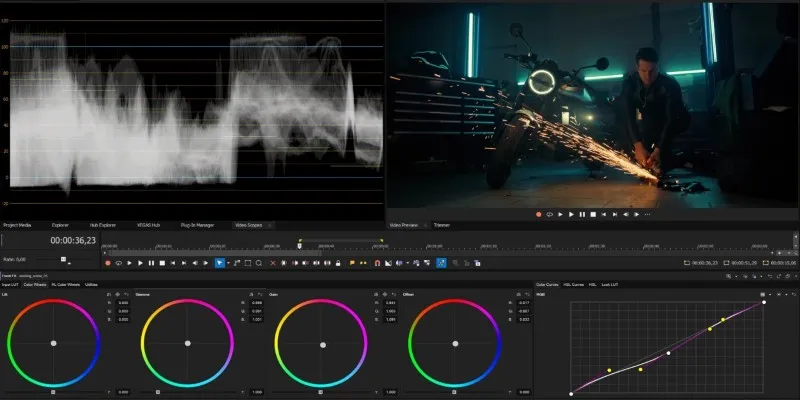This screenshot has width=800, height=400.
Task: Pause playback in the timeline toolbar
Action: [x=152, y=263]
